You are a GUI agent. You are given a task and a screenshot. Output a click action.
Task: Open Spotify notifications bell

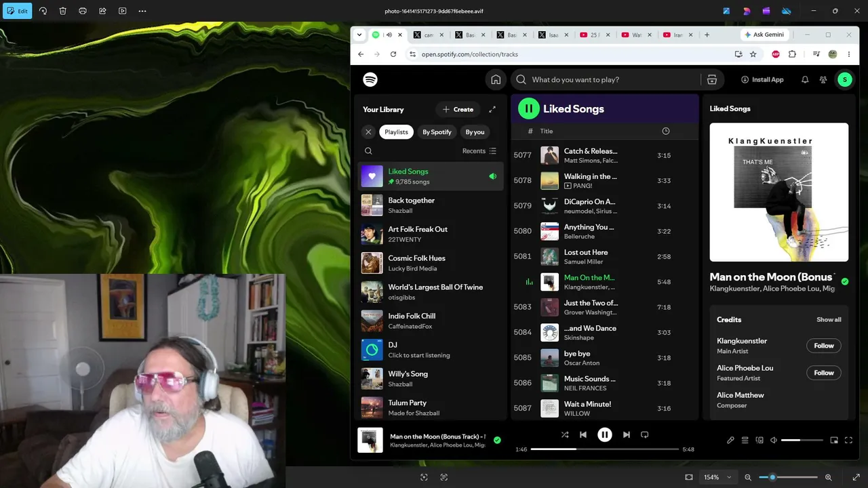[x=805, y=79]
